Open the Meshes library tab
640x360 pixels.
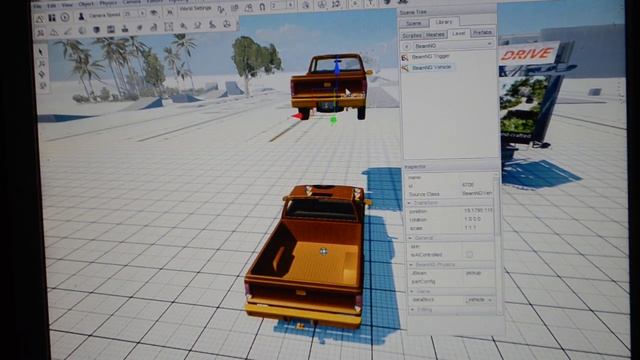coord(435,35)
